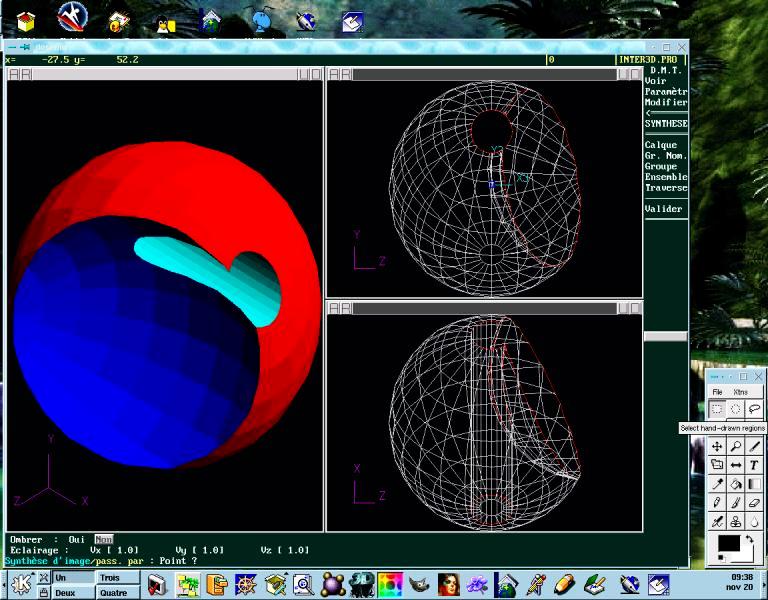The width and height of the screenshot is (768, 600).
Task: Pick the lasso free-select tool
Action: coord(754,409)
